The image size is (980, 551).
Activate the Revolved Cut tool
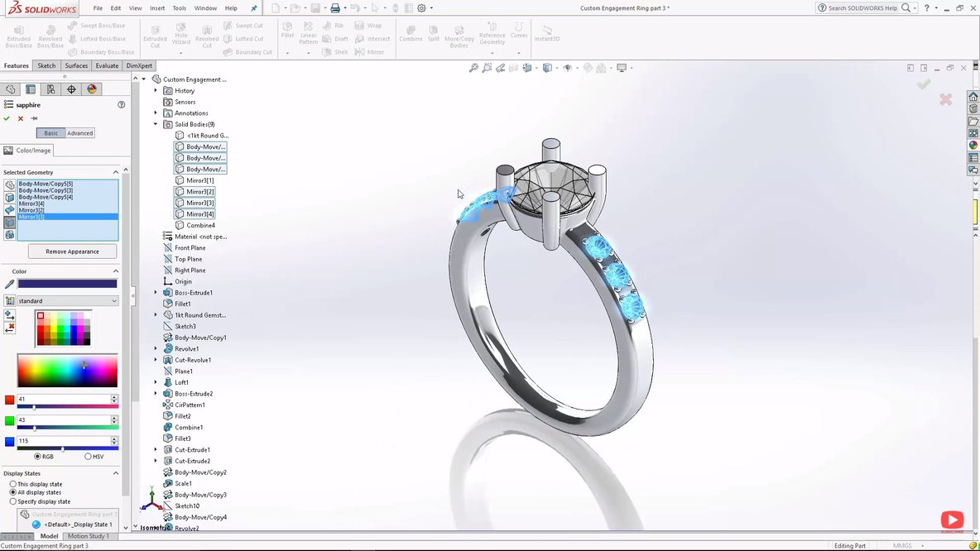click(x=207, y=36)
